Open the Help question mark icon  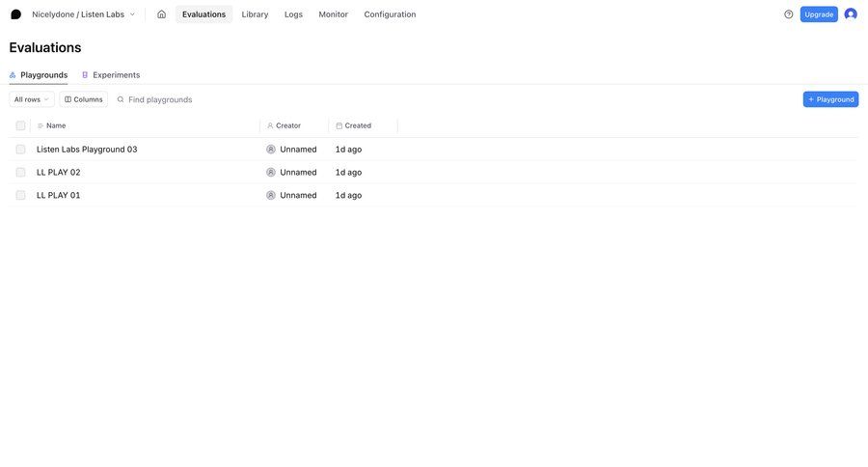pos(788,14)
